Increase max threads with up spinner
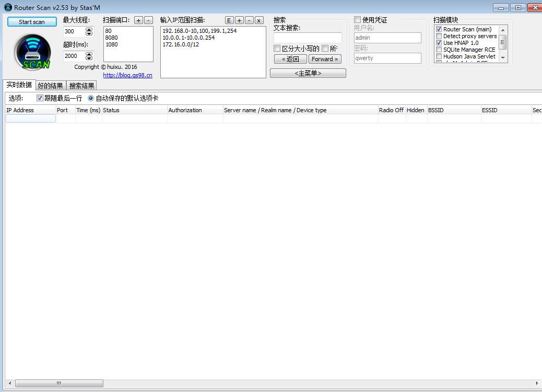The height and width of the screenshot is (392, 542). point(89,29)
